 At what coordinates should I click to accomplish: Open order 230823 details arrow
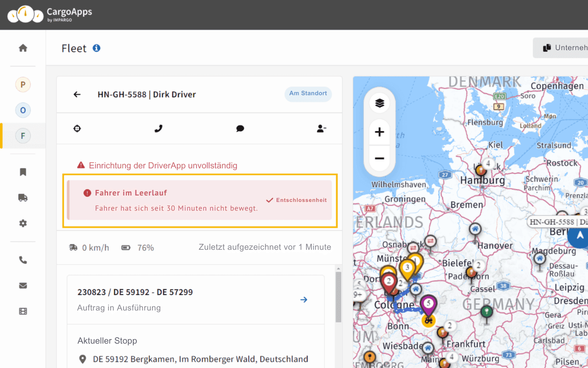(304, 300)
